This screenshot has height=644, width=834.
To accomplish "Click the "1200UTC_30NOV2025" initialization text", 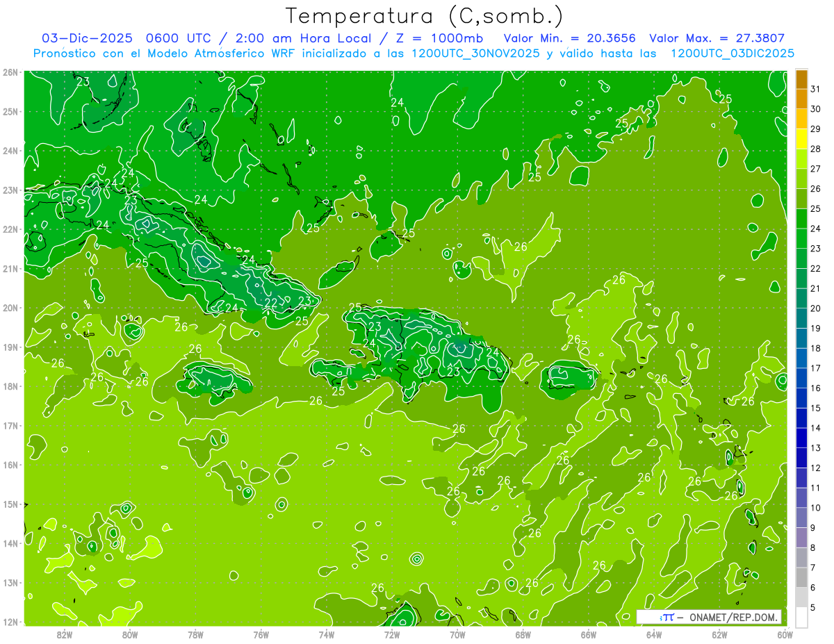I will (476, 53).
